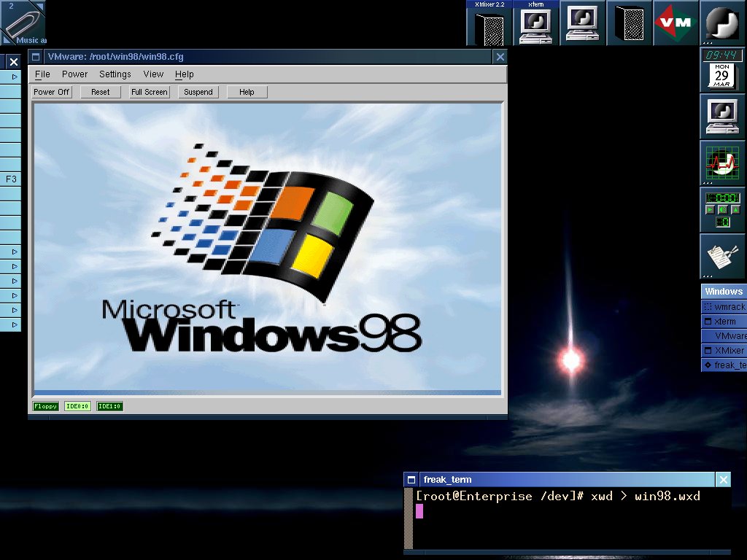The image size is (747, 560).
Task: Click the eject button in wmrack
Action: (x=735, y=209)
